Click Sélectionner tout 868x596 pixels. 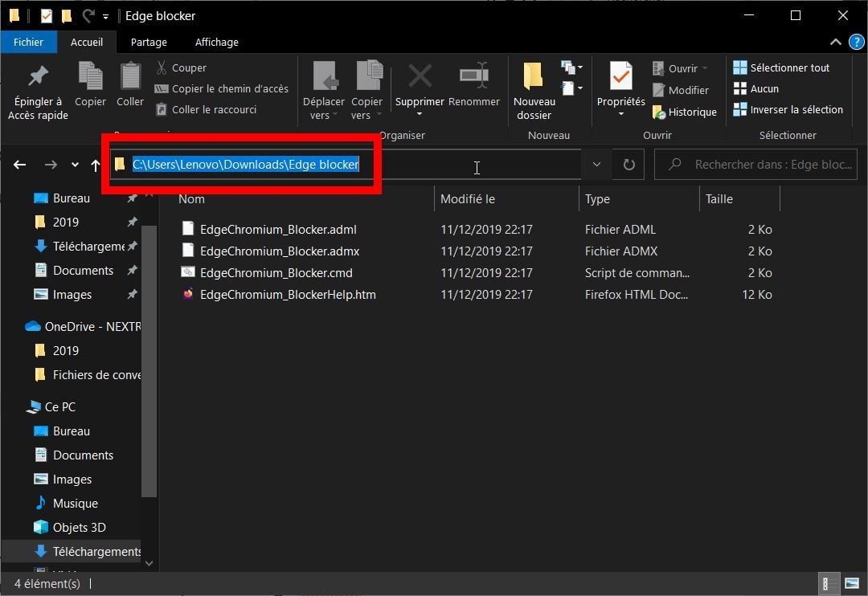[x=781, y=67]
